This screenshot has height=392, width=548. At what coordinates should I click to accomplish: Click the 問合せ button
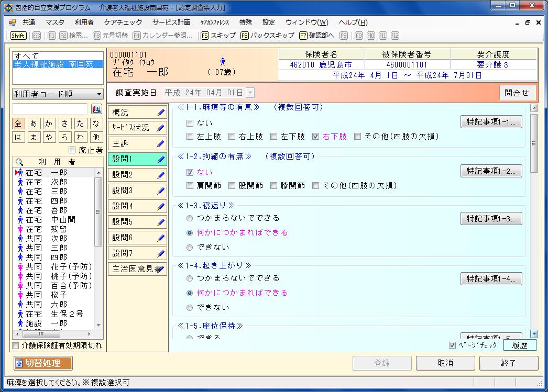point(517,93)
